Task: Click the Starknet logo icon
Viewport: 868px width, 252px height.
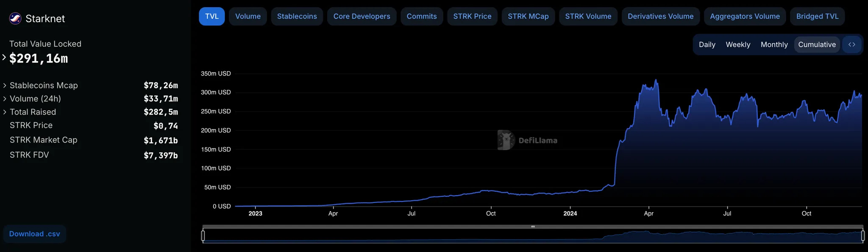Action: coord(15,18)
